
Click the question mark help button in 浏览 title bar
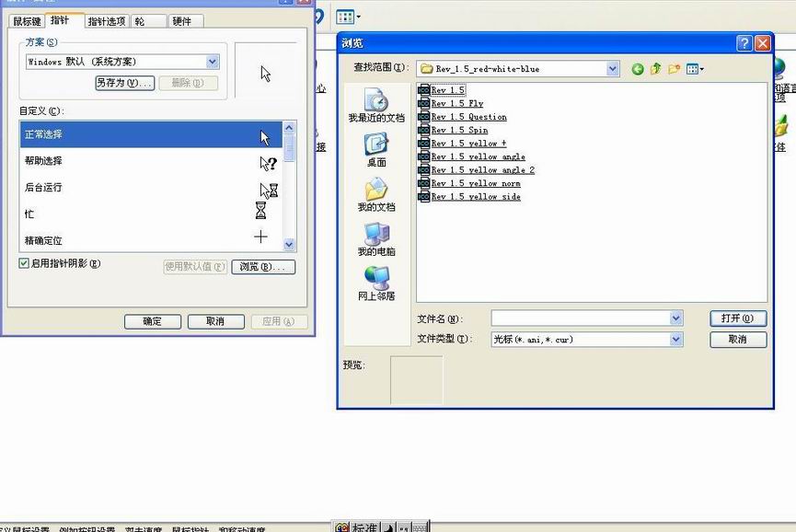coord(744,43)
